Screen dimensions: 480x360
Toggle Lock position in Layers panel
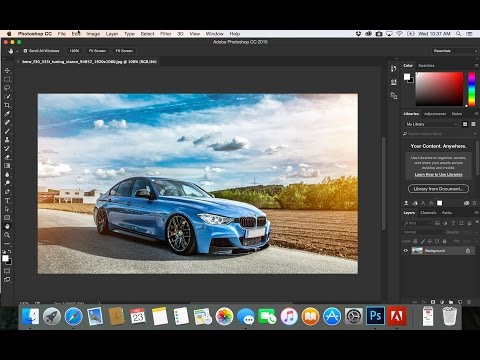click(x=430, y=241)
